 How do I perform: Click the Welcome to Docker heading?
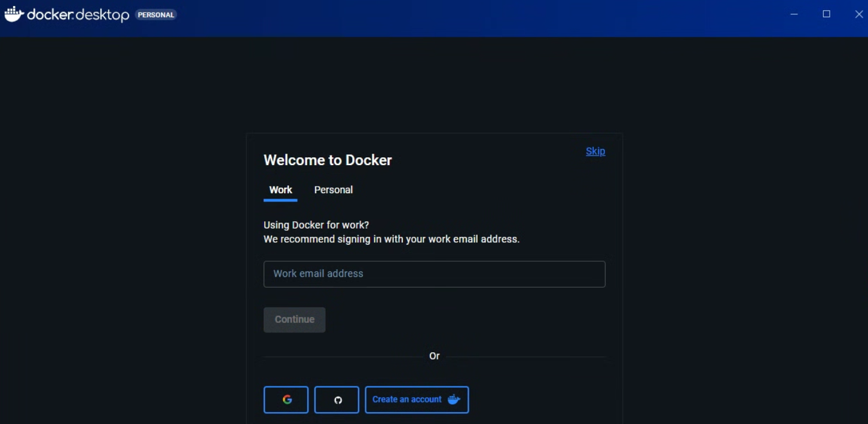(328, 160)
